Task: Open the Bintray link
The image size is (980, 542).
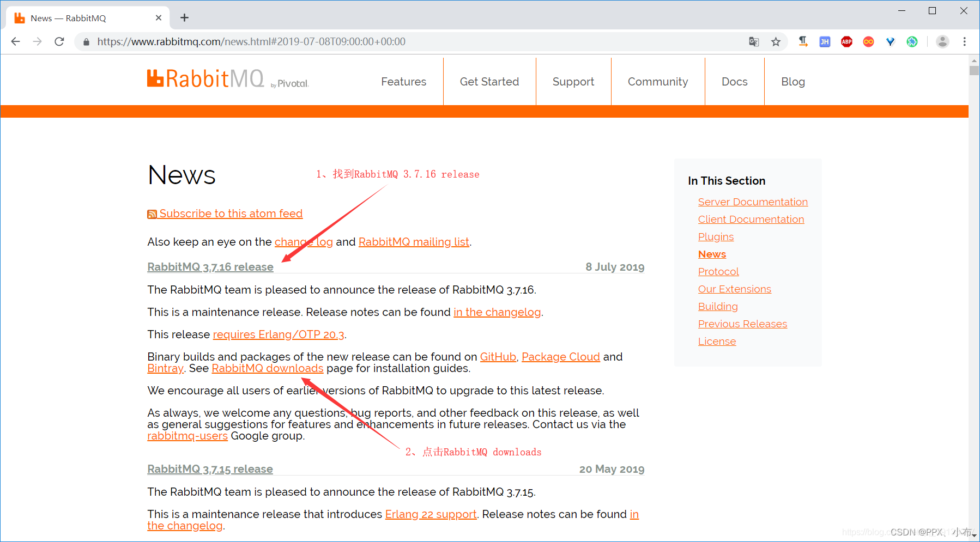Action: pyautogui.click(x=165, y=368)
